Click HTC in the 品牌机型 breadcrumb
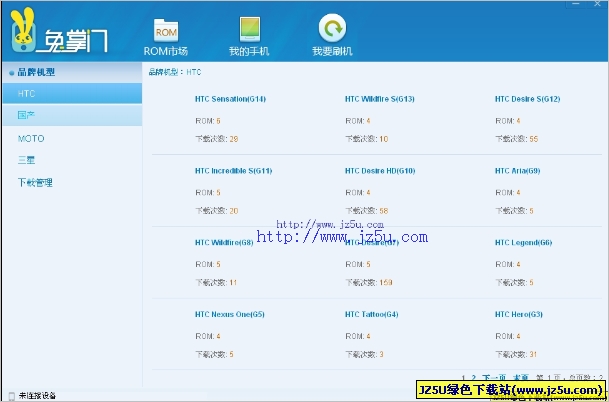 [x=194, y=72]
